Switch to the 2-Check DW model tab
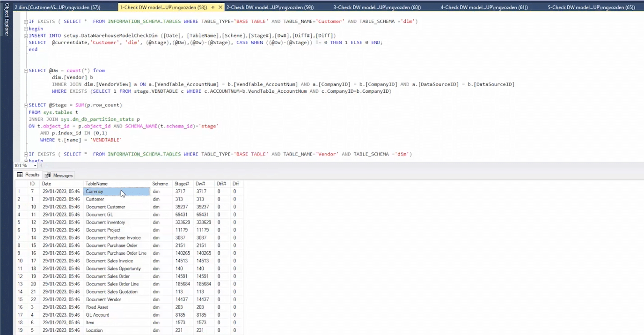 point(270,7)
